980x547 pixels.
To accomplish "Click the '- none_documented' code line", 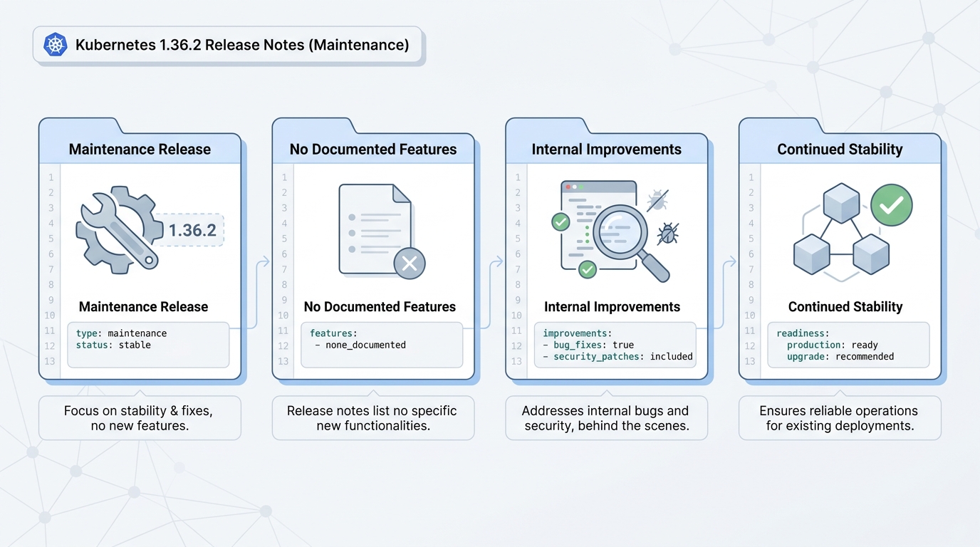I will [x=360, y=345].
